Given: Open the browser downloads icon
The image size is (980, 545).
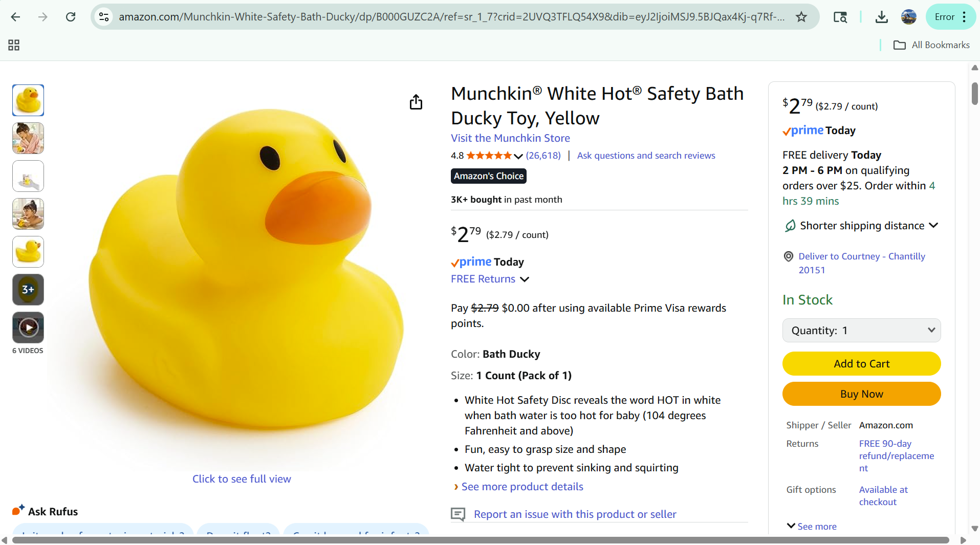Looking at the screenshot, I should pyautogui.click(x=881, y=17).
